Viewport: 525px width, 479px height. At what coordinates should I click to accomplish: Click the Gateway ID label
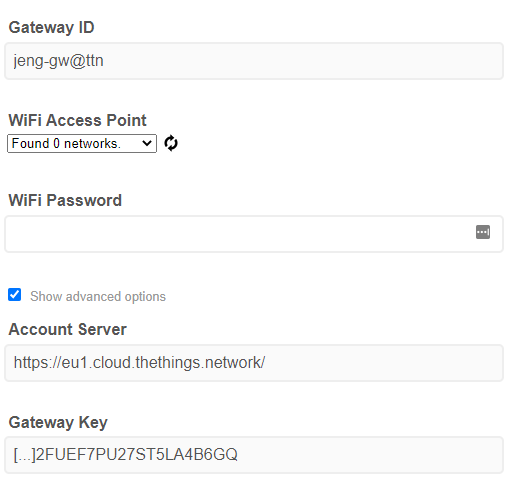51,27
